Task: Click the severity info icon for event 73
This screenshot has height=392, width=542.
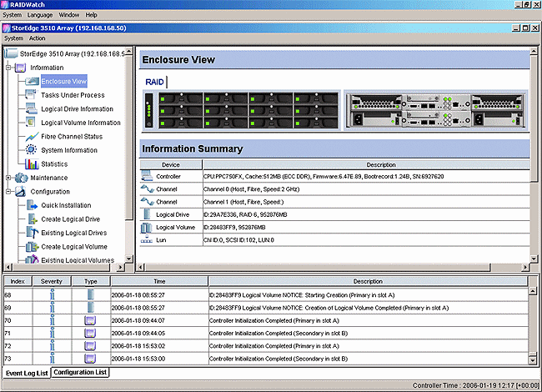Action: [x=53, y=358]
